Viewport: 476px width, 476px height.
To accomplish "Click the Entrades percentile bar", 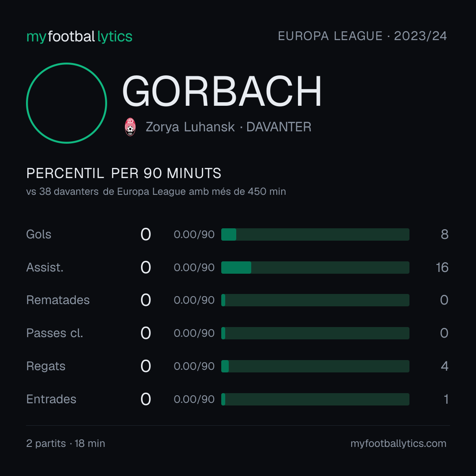I will [315, 399].
